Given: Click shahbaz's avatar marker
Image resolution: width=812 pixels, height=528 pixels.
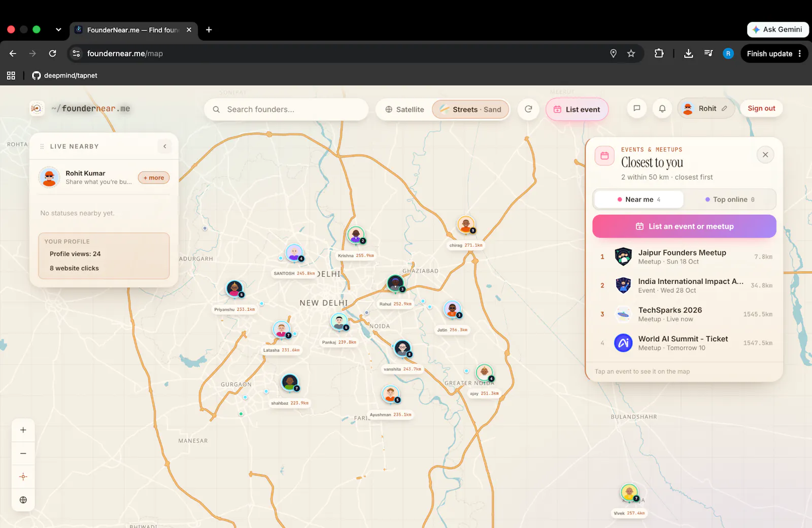Looking at the screenshot, I should tap(290, 382).
